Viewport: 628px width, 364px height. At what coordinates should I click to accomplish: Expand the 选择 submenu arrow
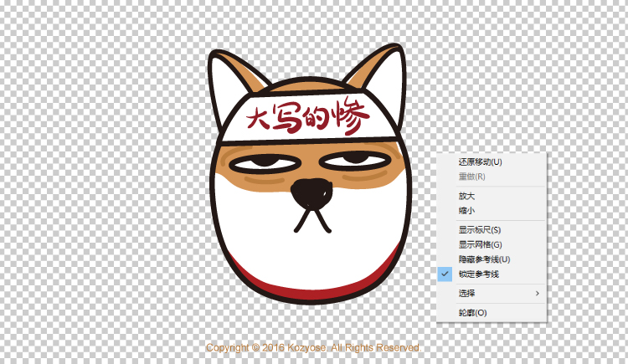(538, 294)
